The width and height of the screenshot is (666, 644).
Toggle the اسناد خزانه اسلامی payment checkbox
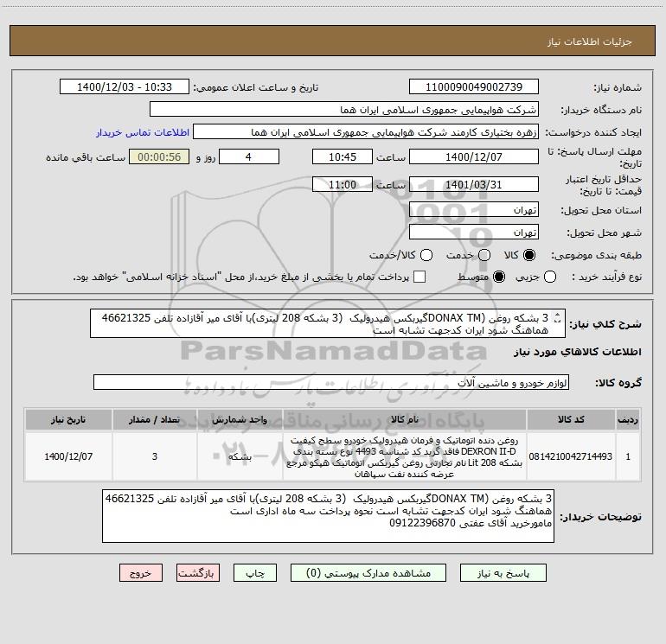pos(419,277)
